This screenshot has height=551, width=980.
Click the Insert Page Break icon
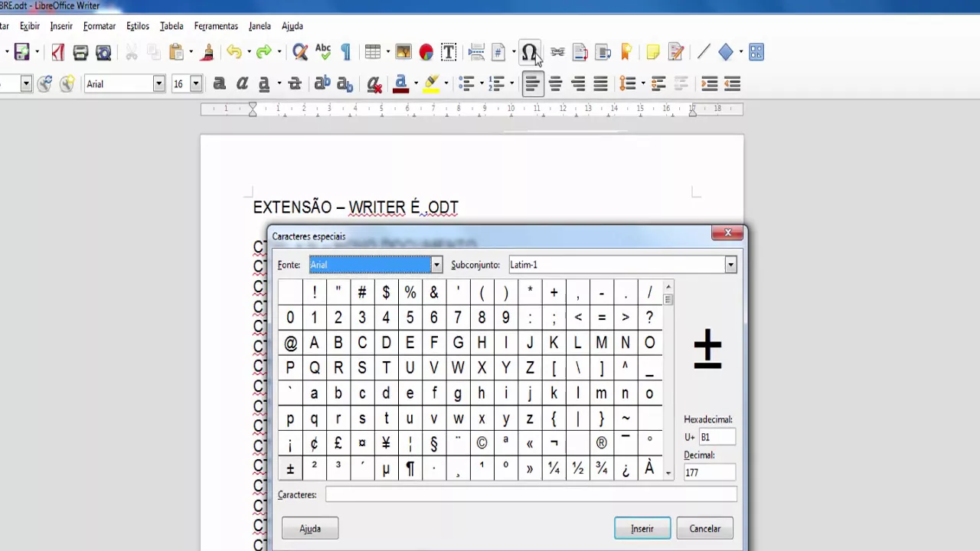click(476, 52)
